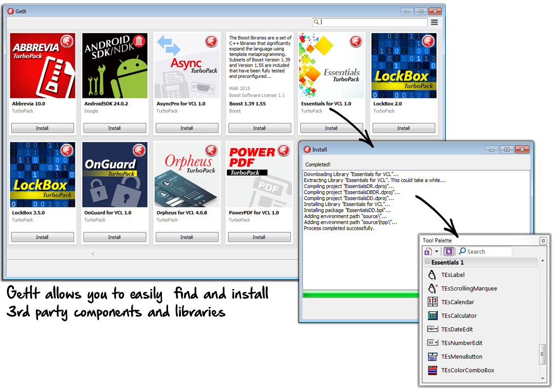Click the TEsMenuButton component icon
This screenshot has height=392, width=556.
[x=433, y=357]
